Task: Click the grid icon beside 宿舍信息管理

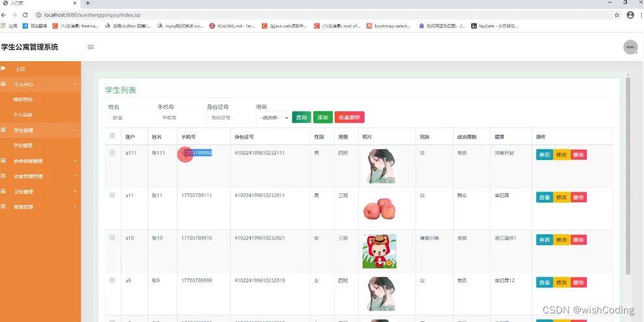Action: click(x=3, y=161)
